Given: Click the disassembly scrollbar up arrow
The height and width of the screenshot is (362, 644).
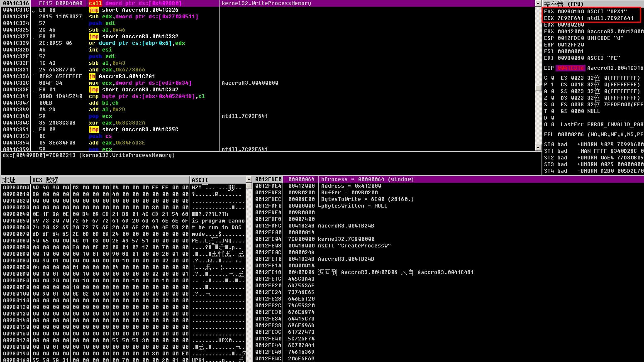Looking at the screenshot, I should pyautogui.click(x=538, y=3).
